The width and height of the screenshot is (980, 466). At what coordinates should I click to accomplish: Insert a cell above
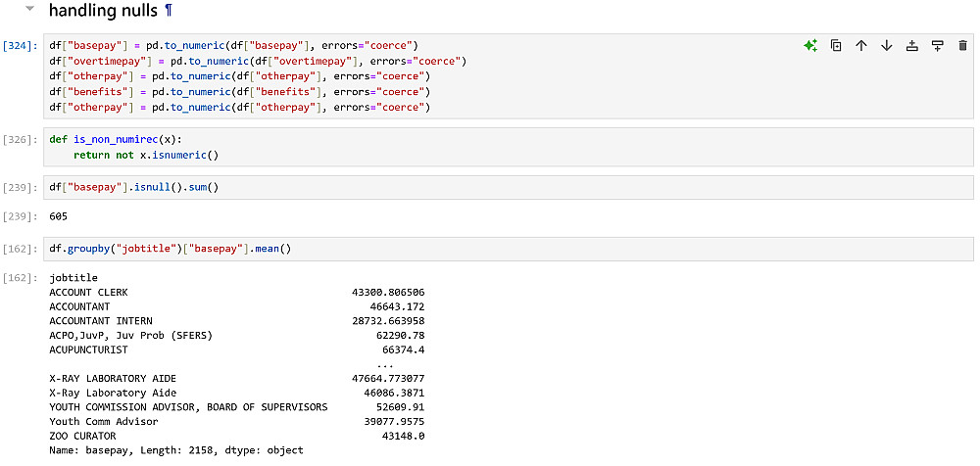[912, 46]
